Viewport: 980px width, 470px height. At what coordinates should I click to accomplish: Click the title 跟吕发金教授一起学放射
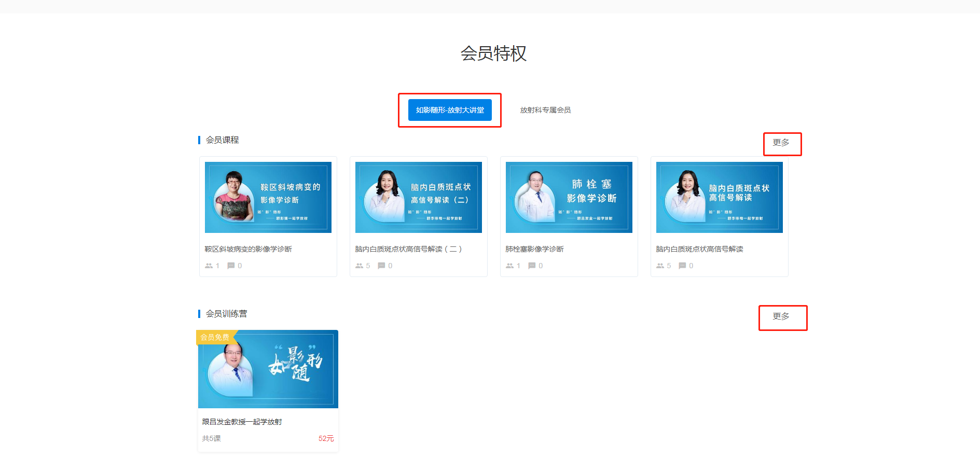[x=242, y=422]
